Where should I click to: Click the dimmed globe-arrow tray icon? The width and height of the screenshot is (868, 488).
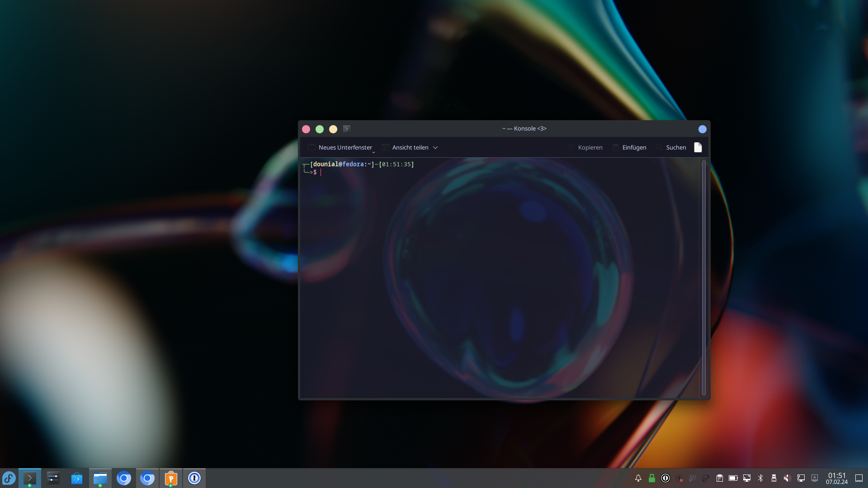706,478
